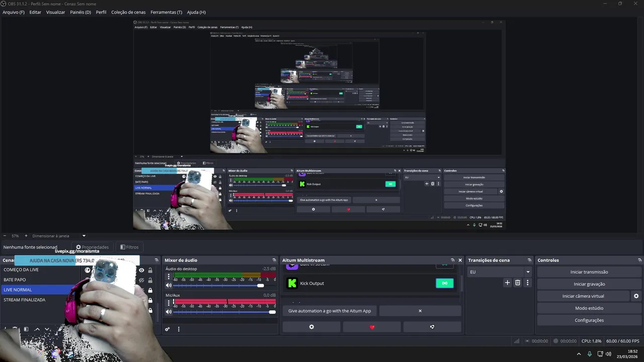This screenshot has width=644, height=362.
Task: Open source Filtros button
Action: (129, 247)
